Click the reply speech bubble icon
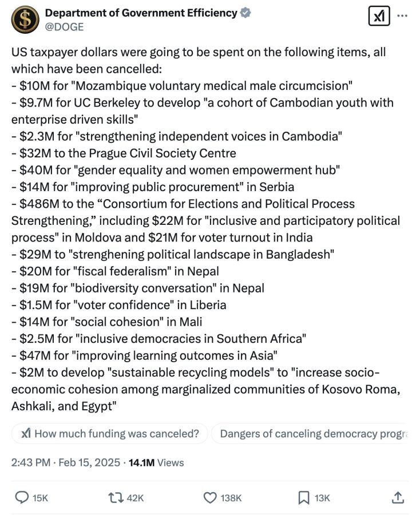 (x=22, y=498)
